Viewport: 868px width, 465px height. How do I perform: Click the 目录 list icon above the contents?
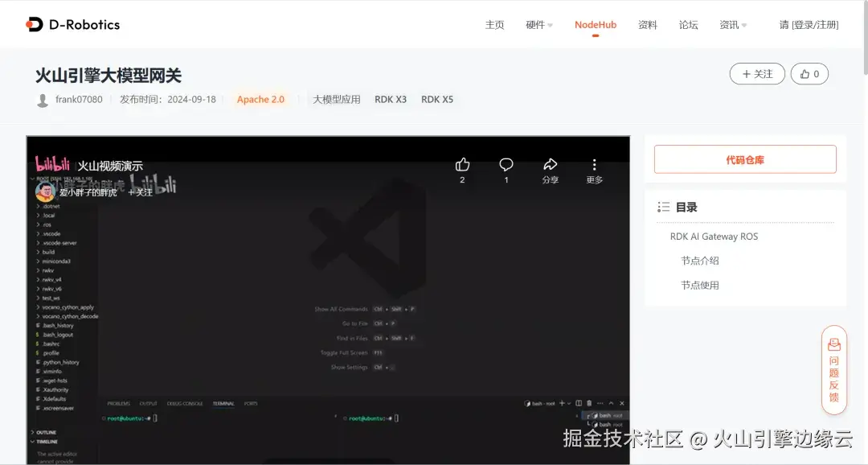pyautogui.click(x=664, y=207)
